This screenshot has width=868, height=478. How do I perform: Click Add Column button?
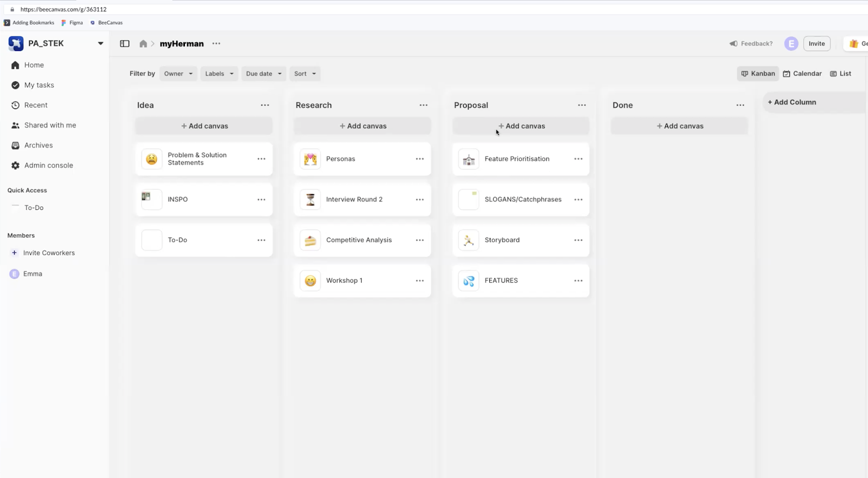pos(792,102)
